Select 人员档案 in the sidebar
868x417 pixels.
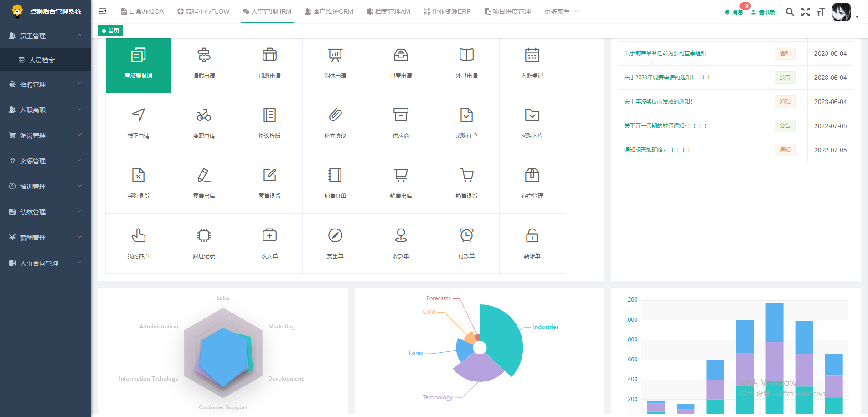pos(46,60)
